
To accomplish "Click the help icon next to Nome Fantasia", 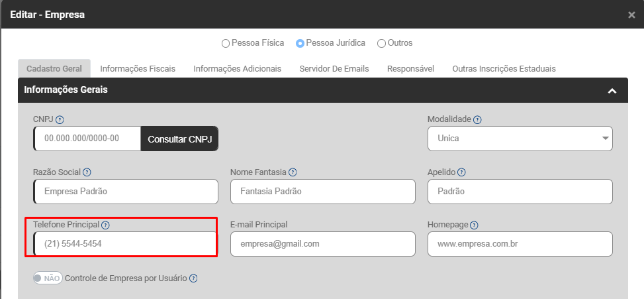I will click(293, 172).
